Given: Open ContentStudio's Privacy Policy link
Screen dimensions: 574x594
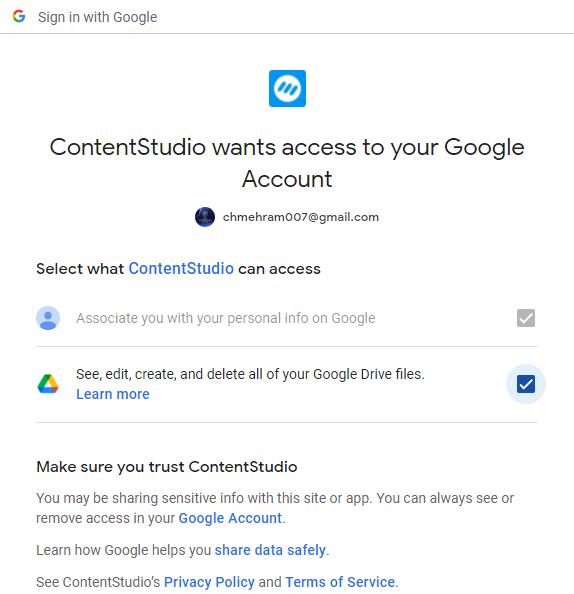Looking at the screenshot, I should point(209,582).
